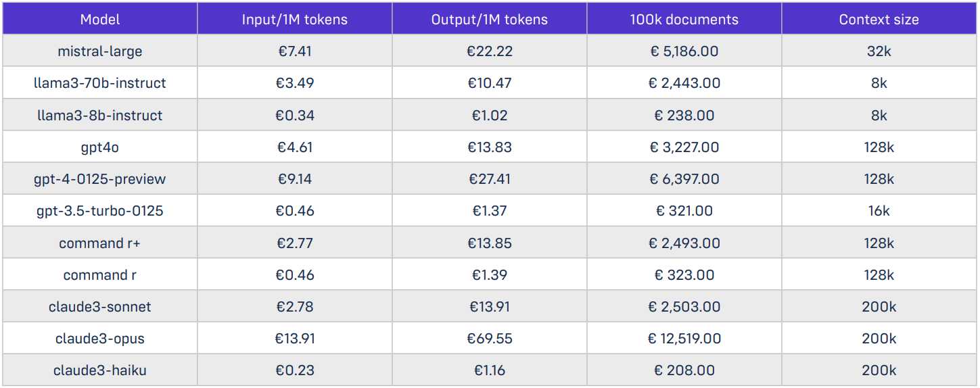Screen dimensions: 980x388
Task: Select the €7.41 input price cell
Action: [294, 51]
